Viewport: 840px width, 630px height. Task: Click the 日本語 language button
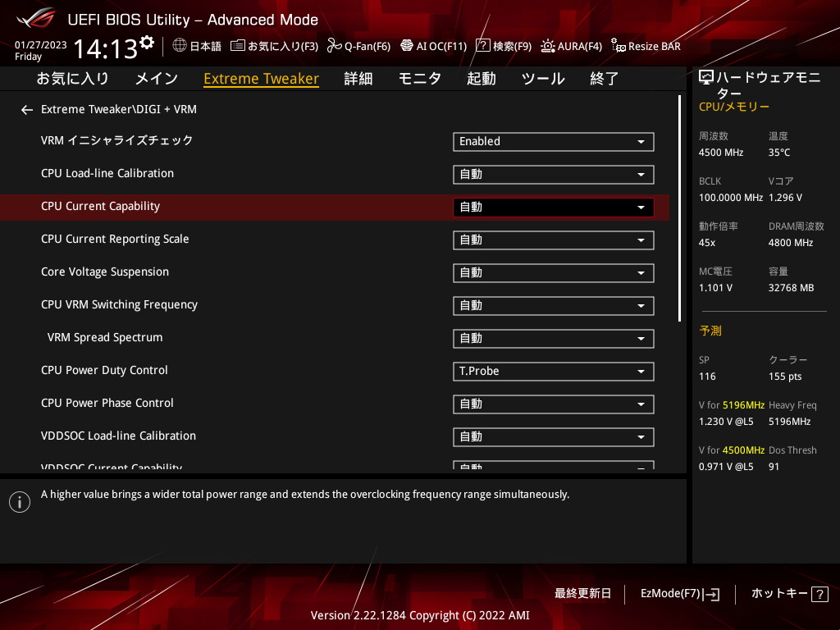click(x=197, y=46)
